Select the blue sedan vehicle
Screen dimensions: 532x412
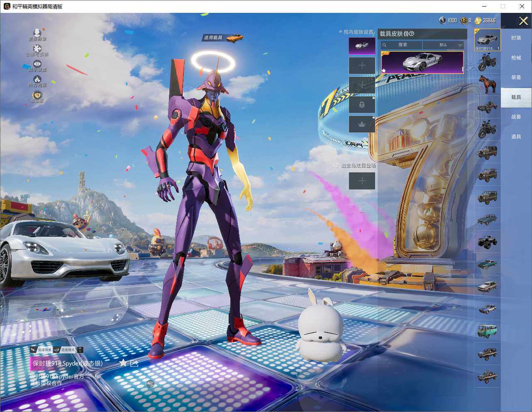tap(488, 219)
